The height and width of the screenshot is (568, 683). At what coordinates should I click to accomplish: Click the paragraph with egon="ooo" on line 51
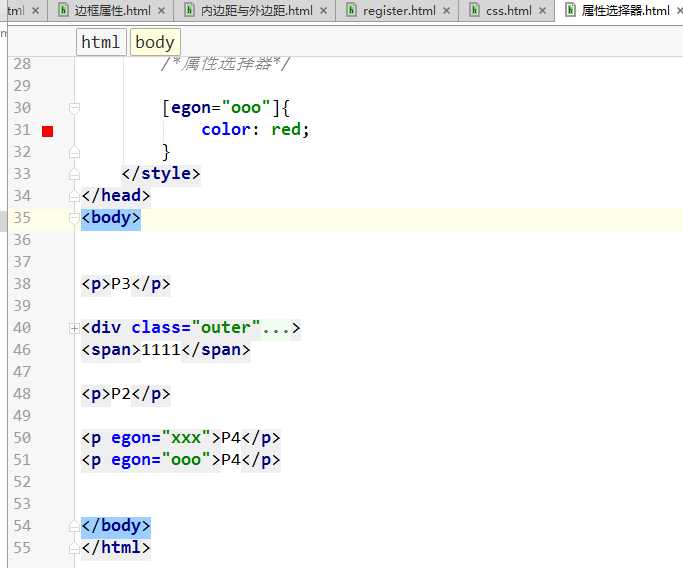click(x=181, y=460)
